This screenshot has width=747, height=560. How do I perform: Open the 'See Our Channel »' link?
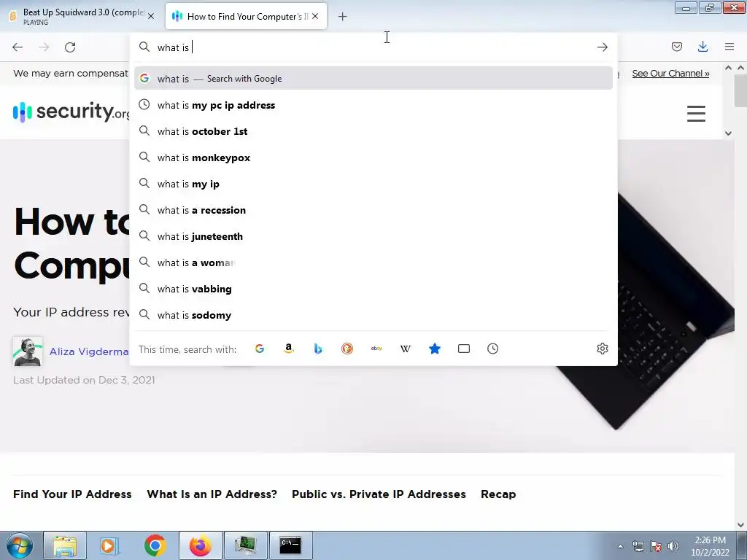point(670,74)
